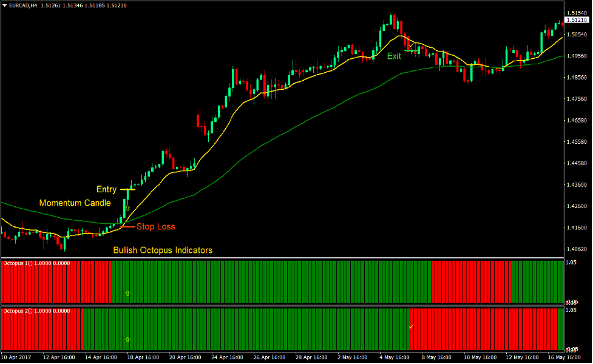
Task: Click the Exit label text
Action: tap(393, 56)
